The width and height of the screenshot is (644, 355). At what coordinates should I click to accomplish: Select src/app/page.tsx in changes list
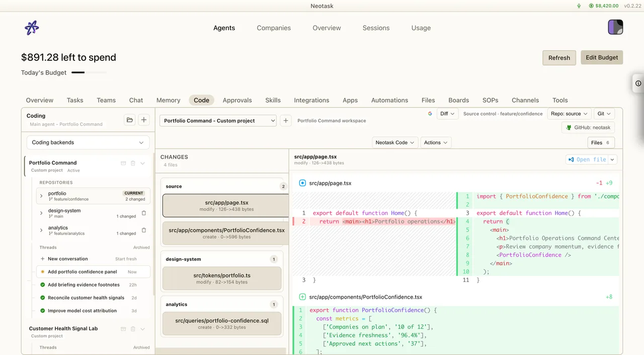tap(226, 205)
